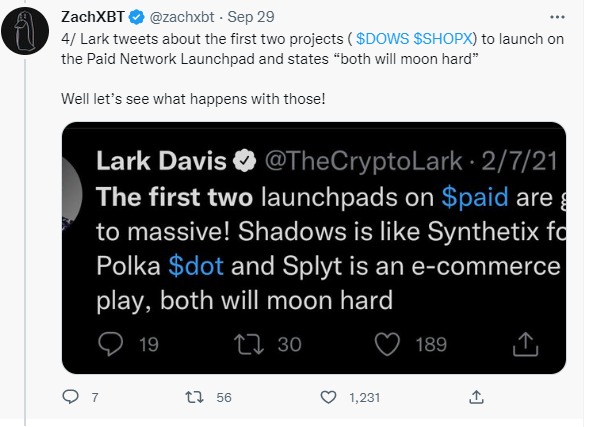Screen dimensions: 606x427
Task: Share ZachXBT's tweet using the share icon
Action: 476,397
